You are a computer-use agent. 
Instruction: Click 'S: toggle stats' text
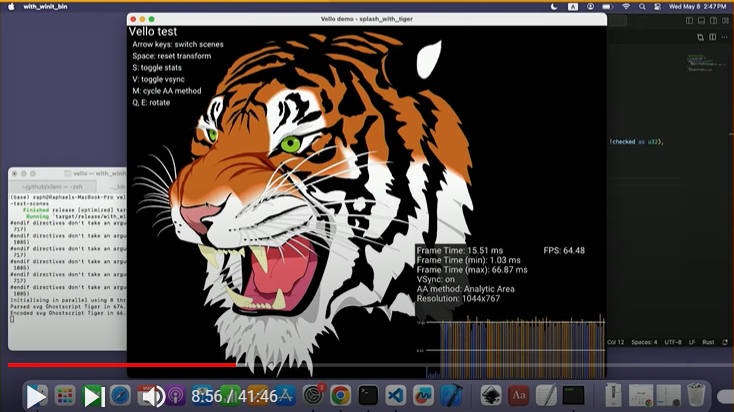click(157, 68)
